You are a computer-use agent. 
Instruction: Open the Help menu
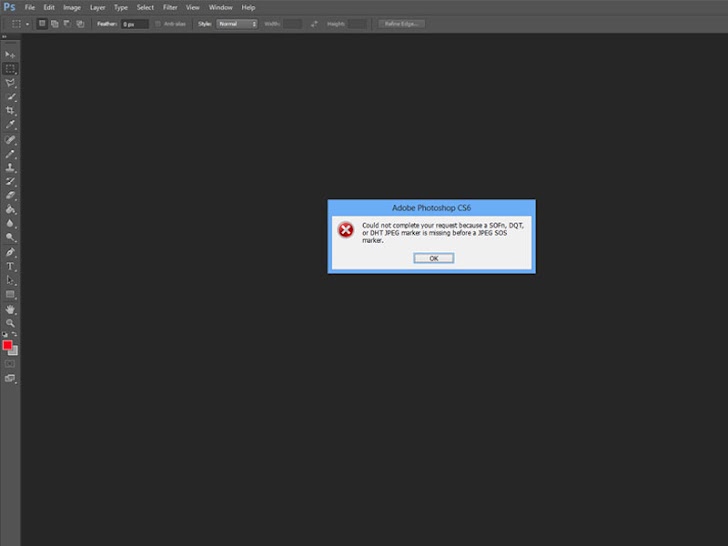248,7
